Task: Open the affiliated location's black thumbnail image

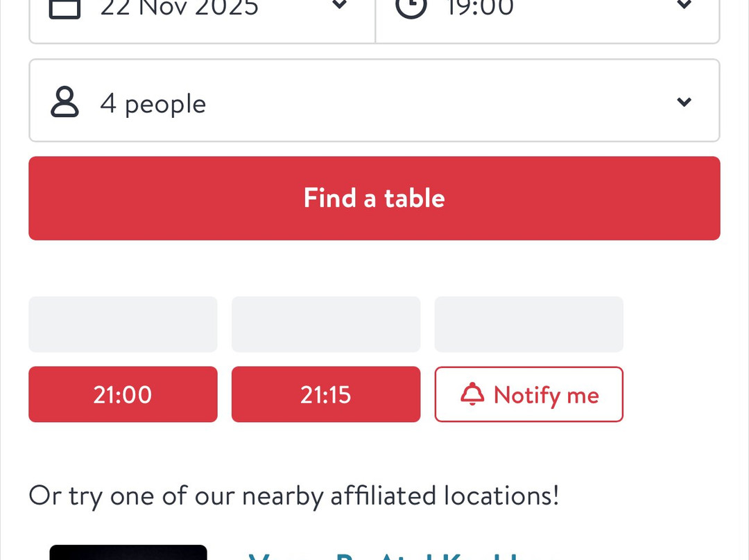Action: [128, 552]
